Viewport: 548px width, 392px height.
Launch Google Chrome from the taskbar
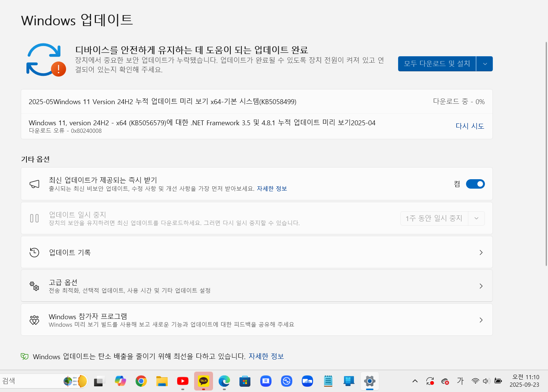click(141, 381)
